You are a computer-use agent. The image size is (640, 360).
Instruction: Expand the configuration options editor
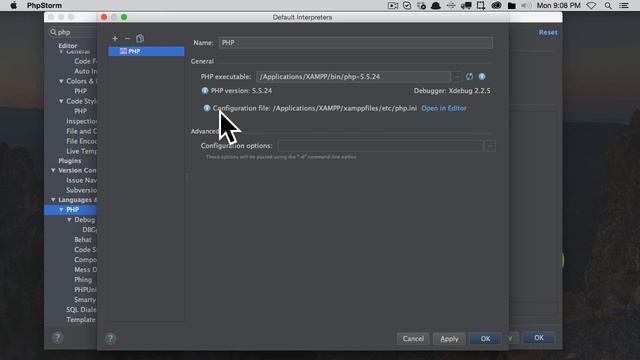490,146
